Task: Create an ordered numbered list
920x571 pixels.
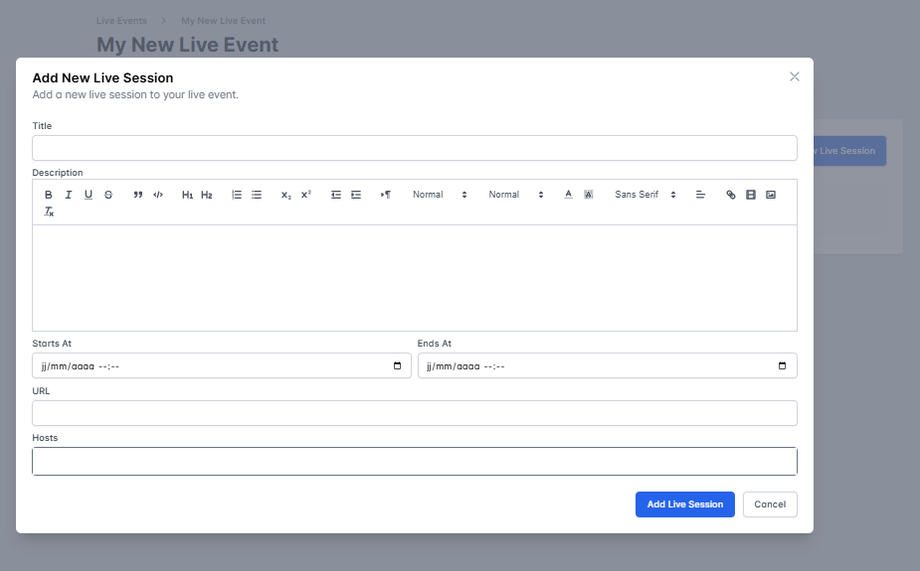Action: tap(236, 195)
